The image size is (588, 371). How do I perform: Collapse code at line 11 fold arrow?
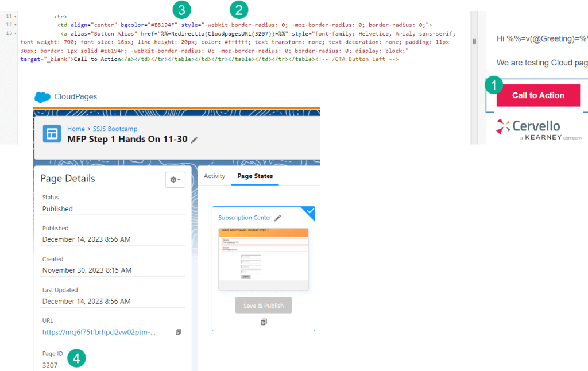click(x=16, y=16)
